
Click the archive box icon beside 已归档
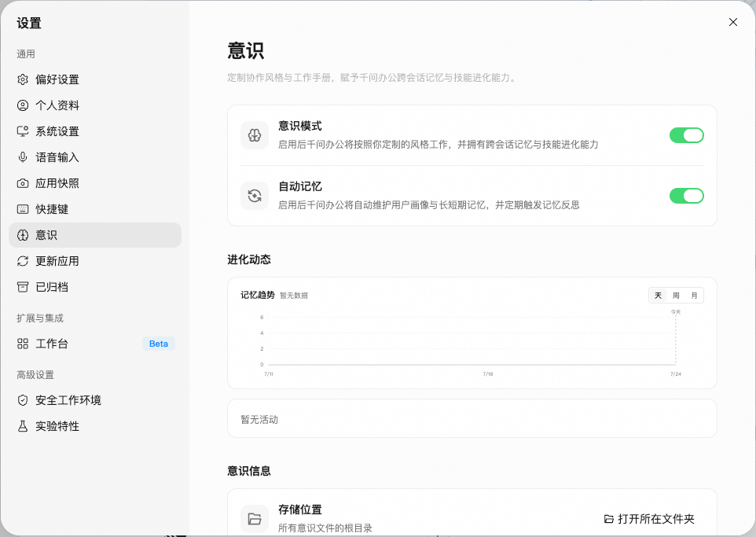[x=23, y=287]
